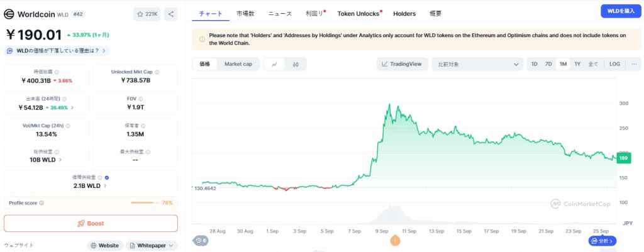The image size is (644, 252).
Task: Click info icon beside Profile score
Action: (x=42, y=203)
